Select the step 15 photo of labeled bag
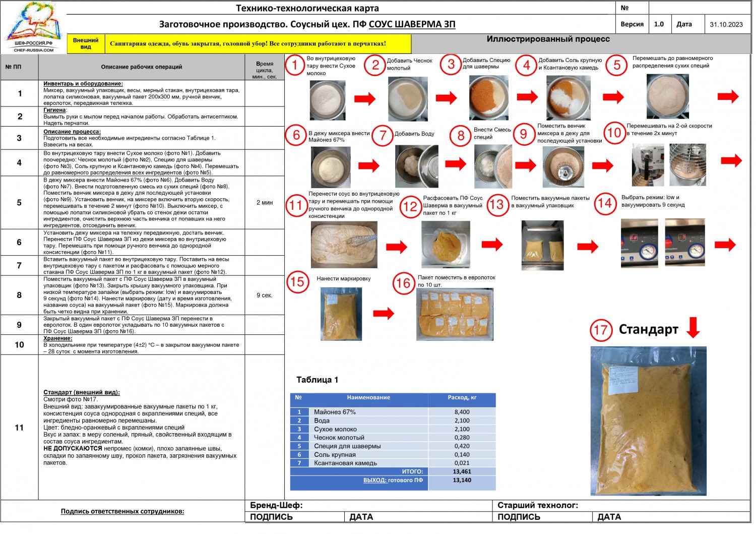The width and height of the screenshot is (756, 534). [341, 314]
